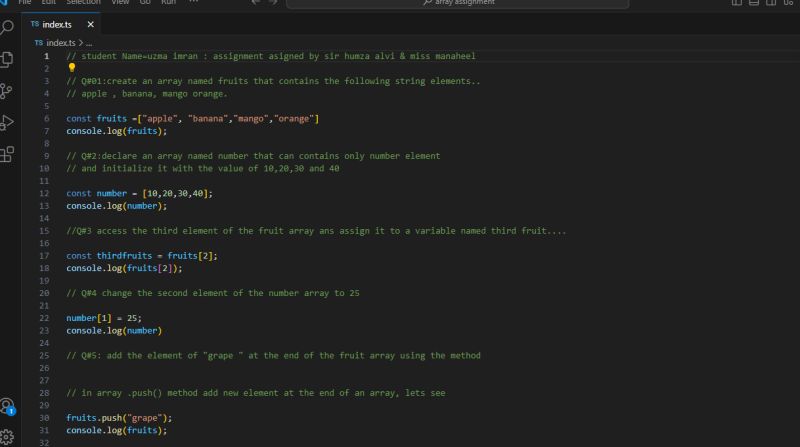Click comment 'and initialize it with the value'
The height and width of the screenshot is (447, 800).
point(203,168)
